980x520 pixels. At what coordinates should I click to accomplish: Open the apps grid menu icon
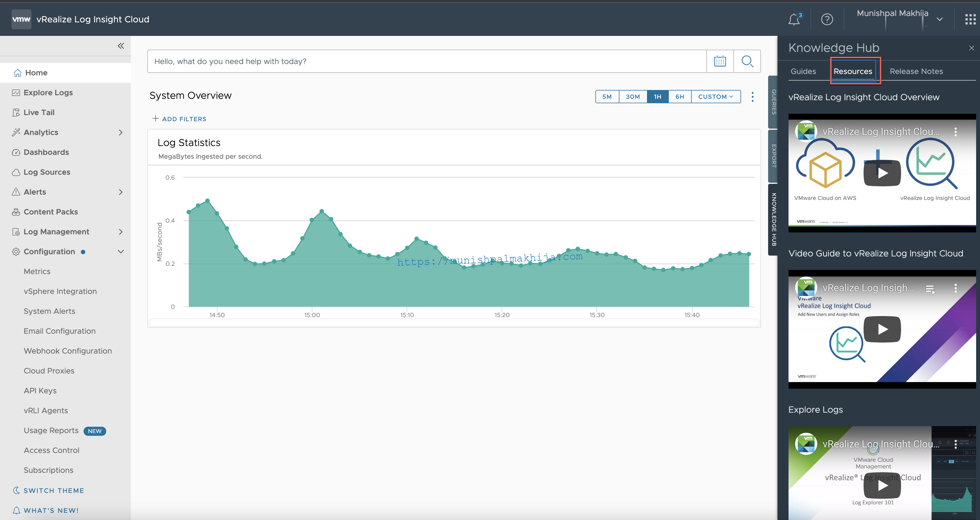click(x=970, y=19)
